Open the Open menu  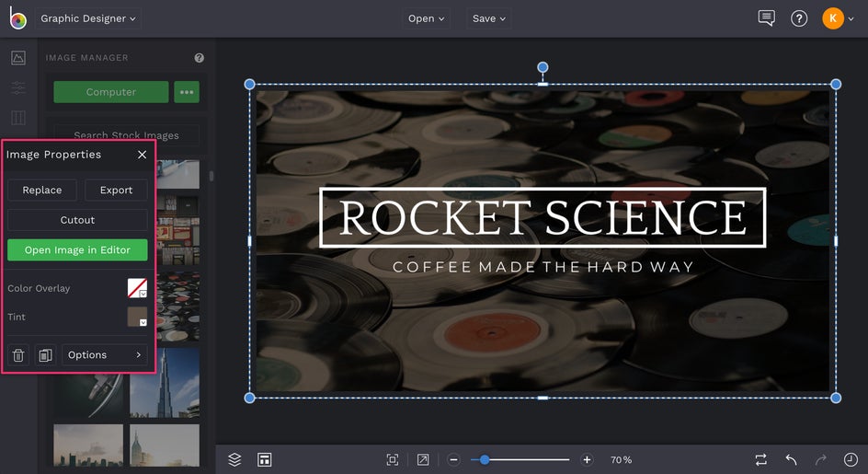point(426,18)
